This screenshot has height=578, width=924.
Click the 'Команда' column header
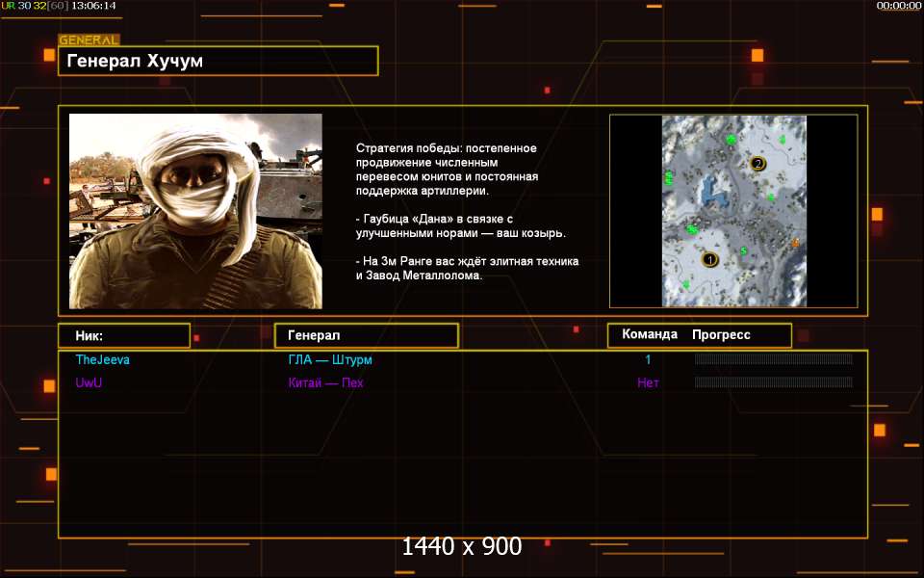coord(650,334)
